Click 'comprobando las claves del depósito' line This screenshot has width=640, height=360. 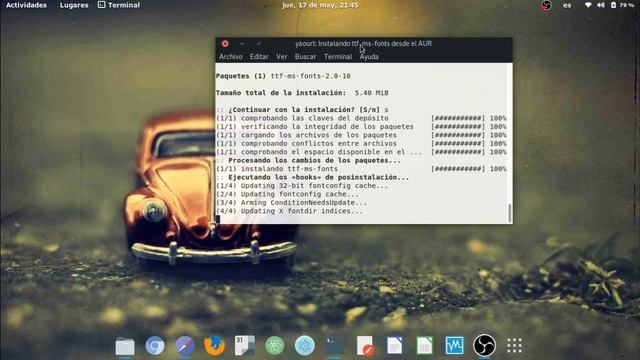302,118
